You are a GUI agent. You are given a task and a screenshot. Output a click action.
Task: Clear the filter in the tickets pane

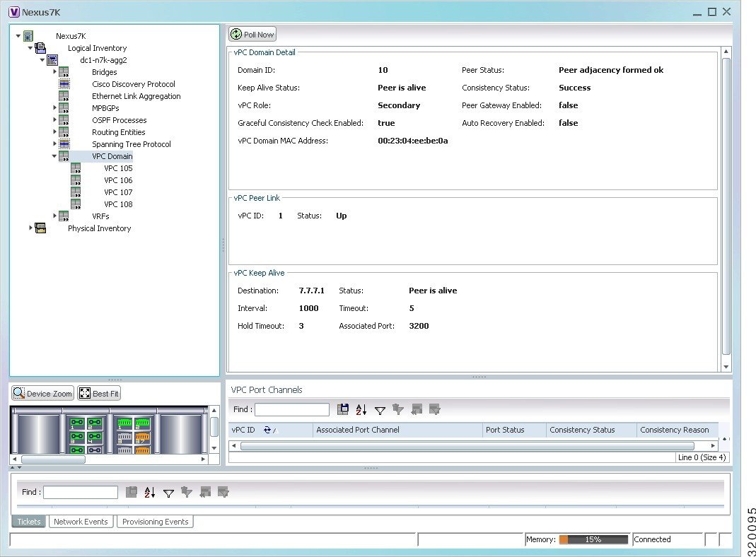click(187, 492)
